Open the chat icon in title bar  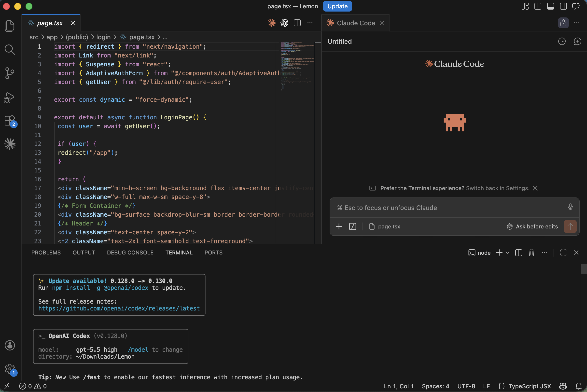coord(576,6)
